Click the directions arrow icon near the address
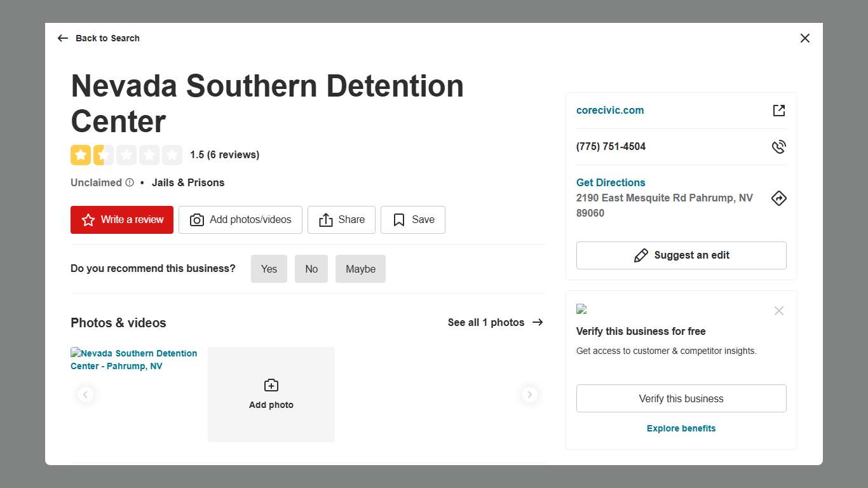868x488 pixels. (x=779, y=198)
